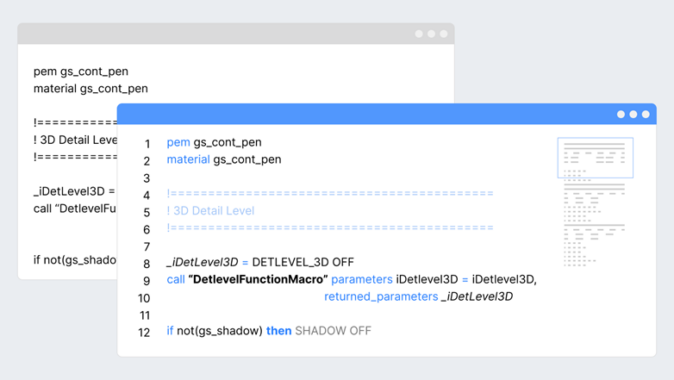Click the minimap viewport highlight box

[595, 158]
